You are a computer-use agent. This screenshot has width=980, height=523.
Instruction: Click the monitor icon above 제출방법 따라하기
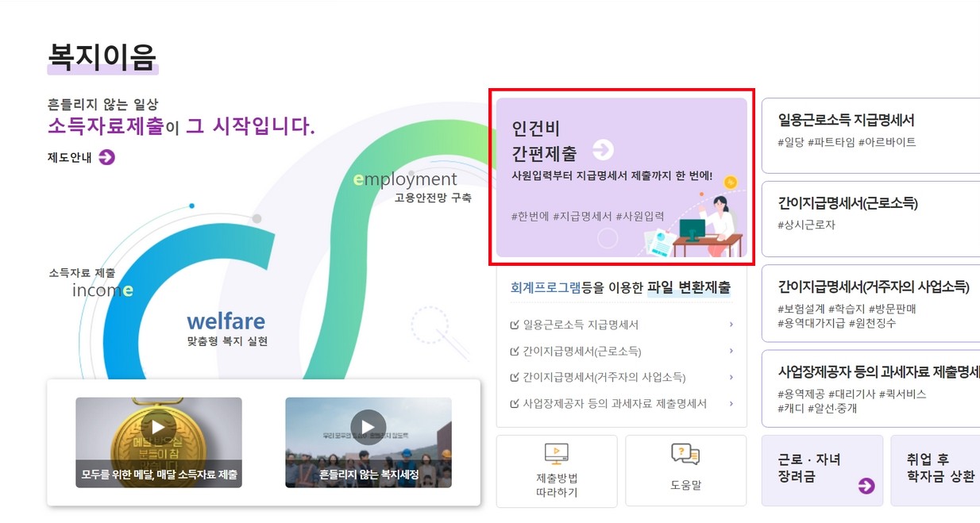557,453
